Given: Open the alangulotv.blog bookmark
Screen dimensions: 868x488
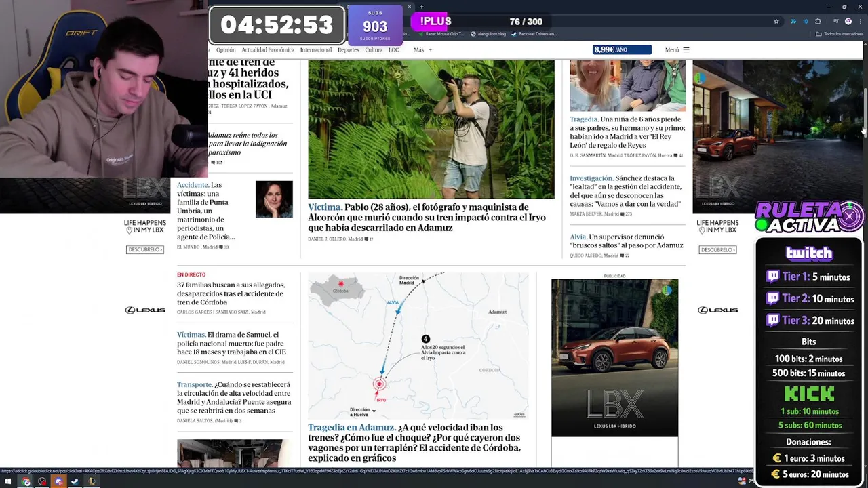Looking at the screenshot, I should click(x=488, y=34).
